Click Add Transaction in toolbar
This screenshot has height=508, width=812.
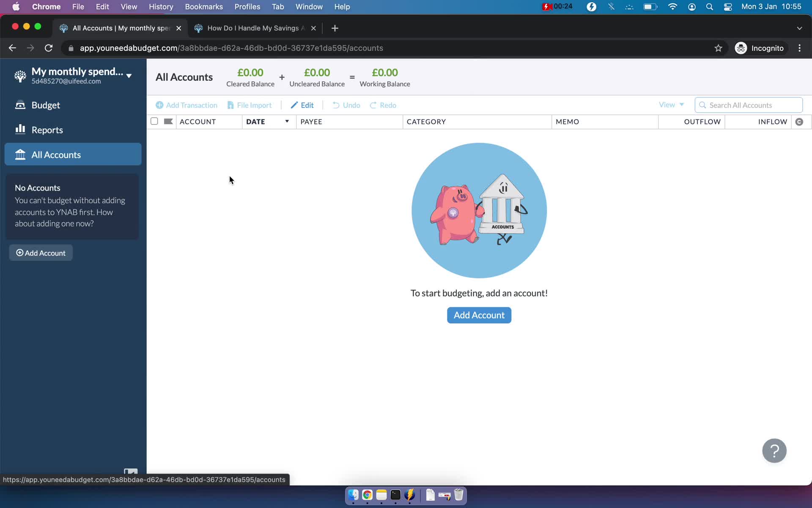(x=187, y=105)
